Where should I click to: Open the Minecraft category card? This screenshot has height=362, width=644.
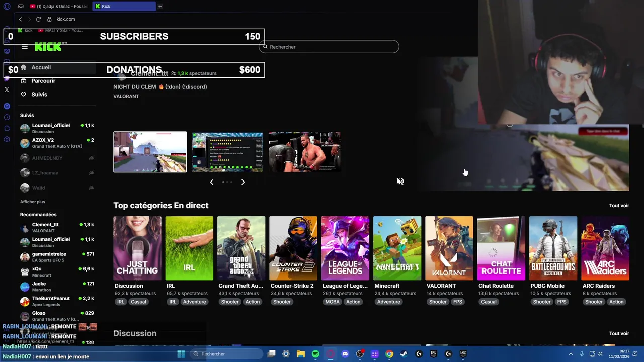coord(397,248)
